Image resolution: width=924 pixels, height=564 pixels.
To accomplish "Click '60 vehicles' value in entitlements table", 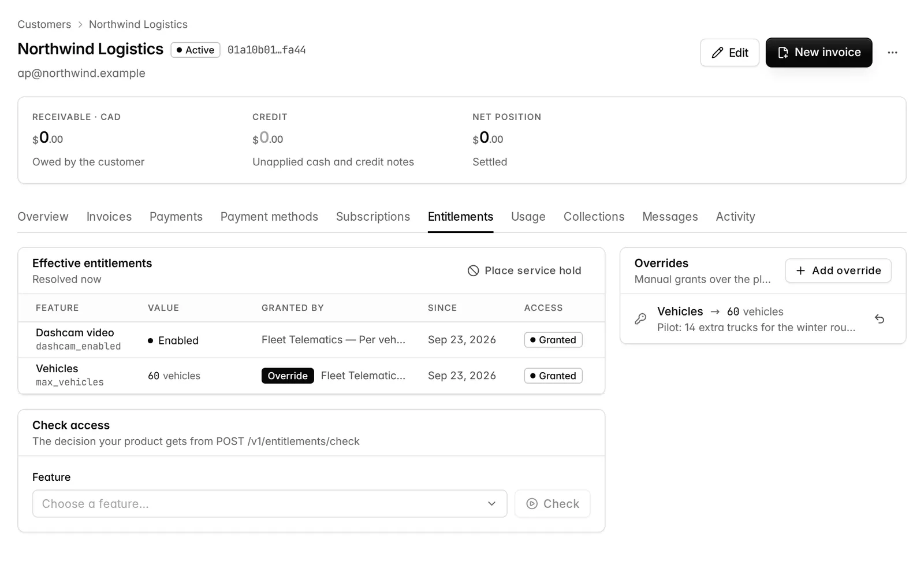I will click(174, 376).
